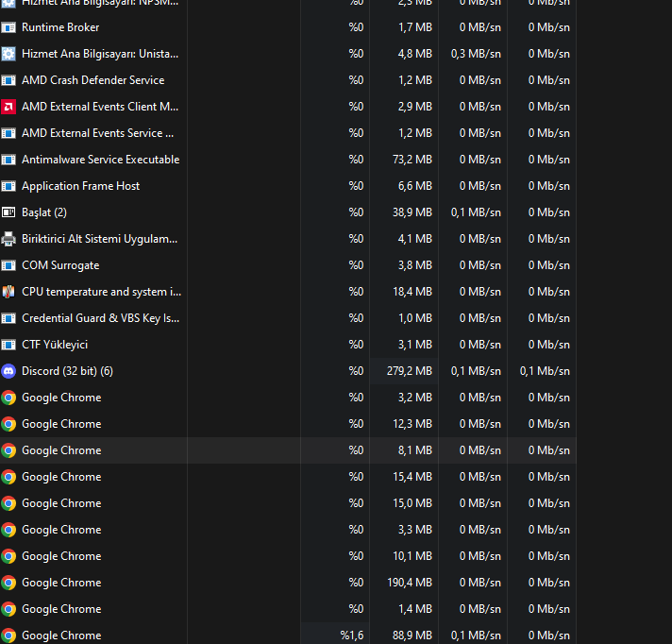This screenshot has width=672, height=644.
Task: Select the AMD Crash Defender Service name
Action: click(x=93, y=80)
